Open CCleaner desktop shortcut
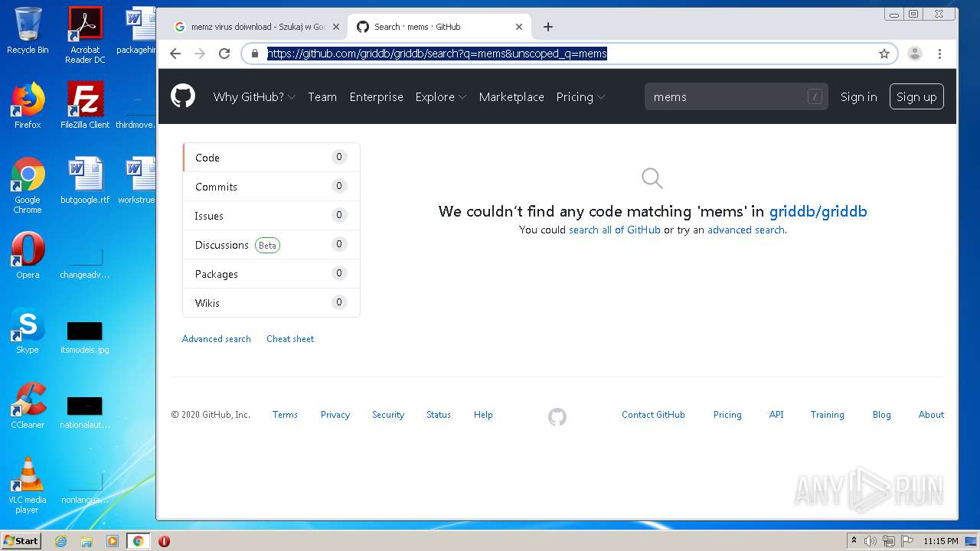 28,406
